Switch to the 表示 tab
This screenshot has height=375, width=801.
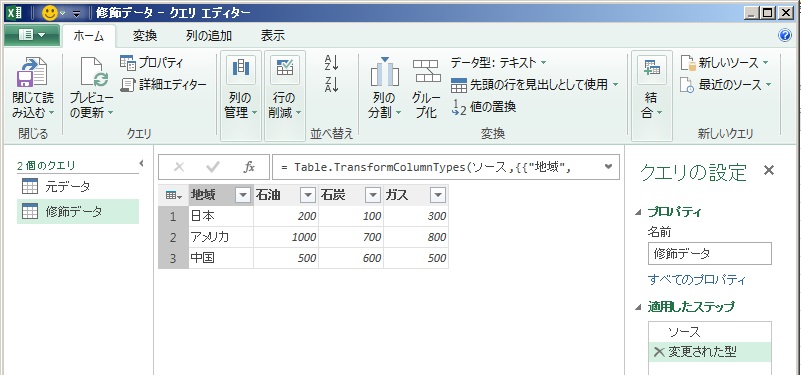click(x=273, y=36)
